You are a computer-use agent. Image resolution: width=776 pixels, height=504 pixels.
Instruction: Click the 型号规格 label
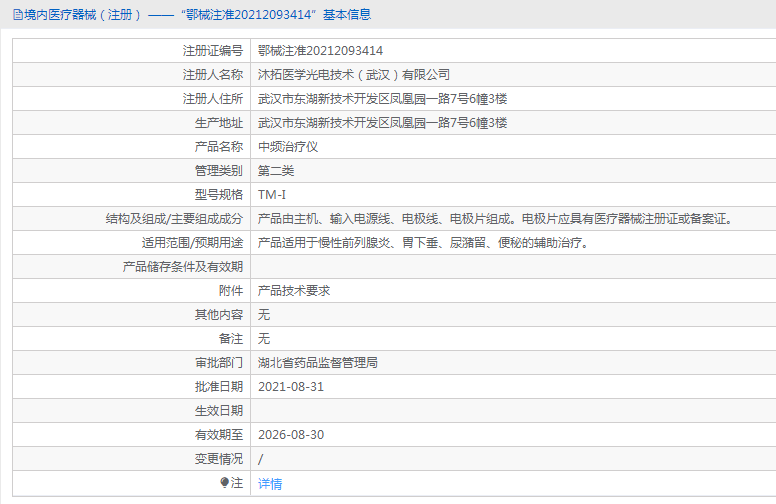coord(219,195)
